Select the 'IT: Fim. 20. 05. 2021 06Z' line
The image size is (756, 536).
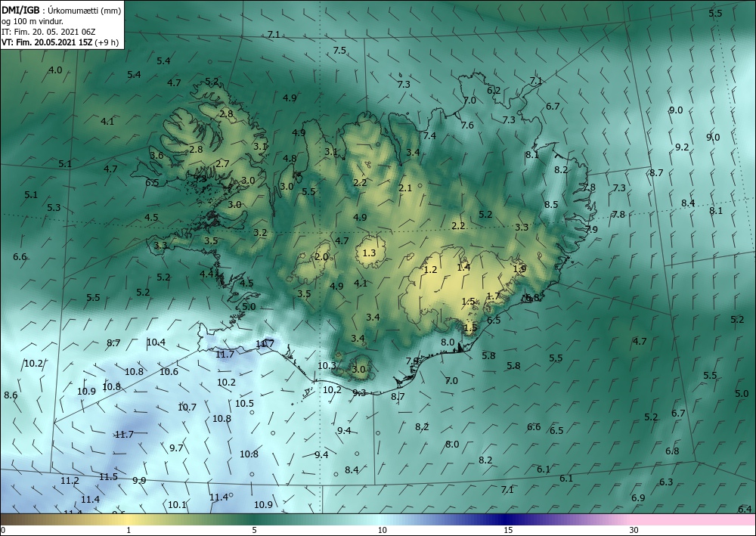point(48,32)
